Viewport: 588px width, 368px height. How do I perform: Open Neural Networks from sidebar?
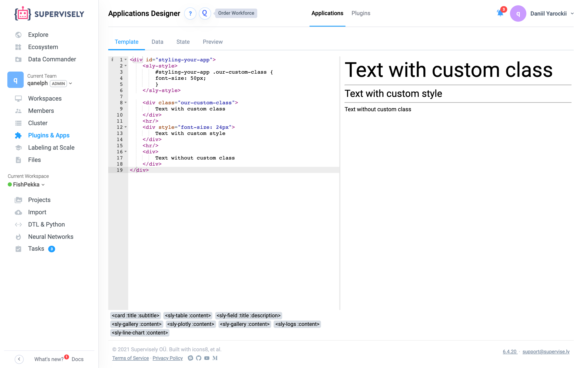51,237
